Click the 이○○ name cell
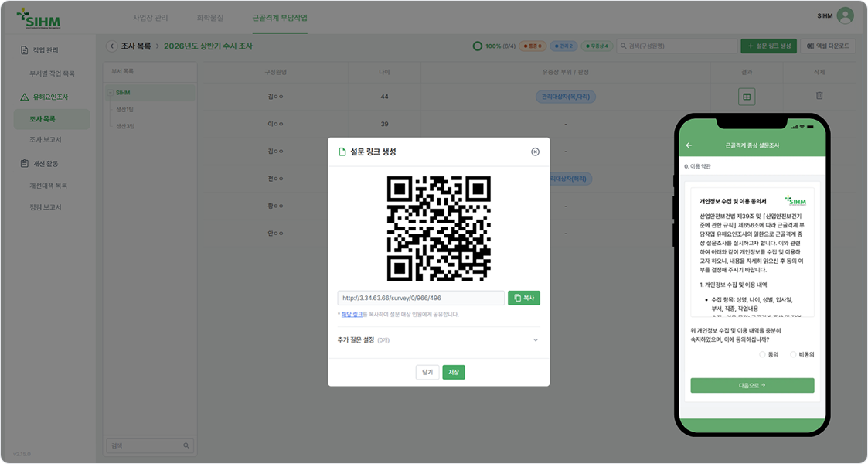 tap(275, 124)
